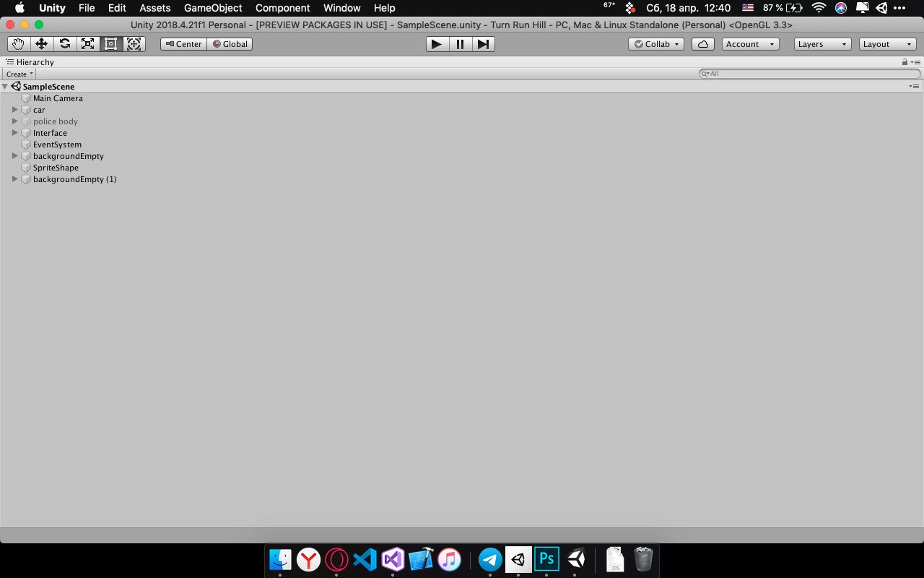924x578 pixels.
Task: Open the Edit menu
Action: coord(117,8)
